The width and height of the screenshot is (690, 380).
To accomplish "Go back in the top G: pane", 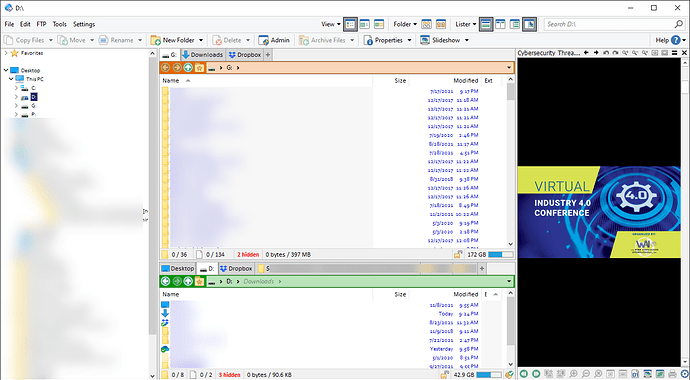I will [165, 68].
